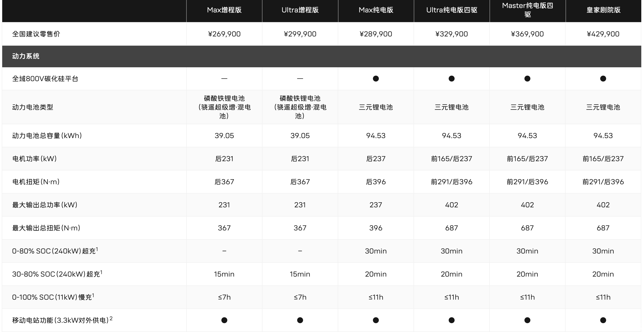Click 移动电站功能 dot under Ultra增程版
This screenshot has width=644, height=332.
pos(300,320)
